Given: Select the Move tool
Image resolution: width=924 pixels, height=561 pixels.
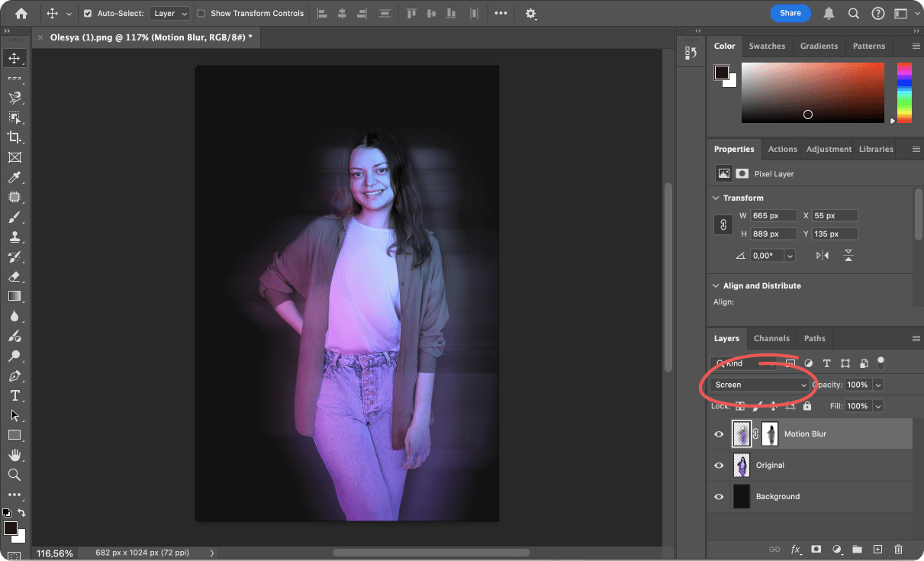Looking at the screenshot, I should 14,57.
